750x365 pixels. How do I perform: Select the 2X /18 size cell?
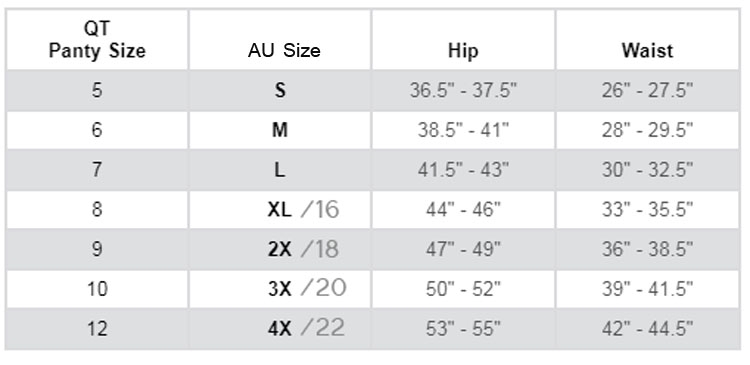(280, 249)
